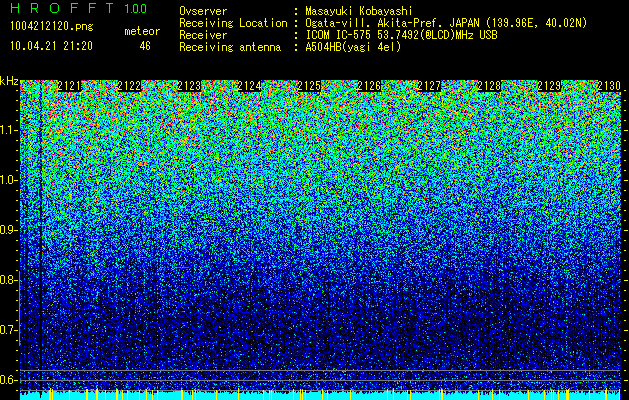Click the 0.9 kHz axis label

(x=9, y=230)
